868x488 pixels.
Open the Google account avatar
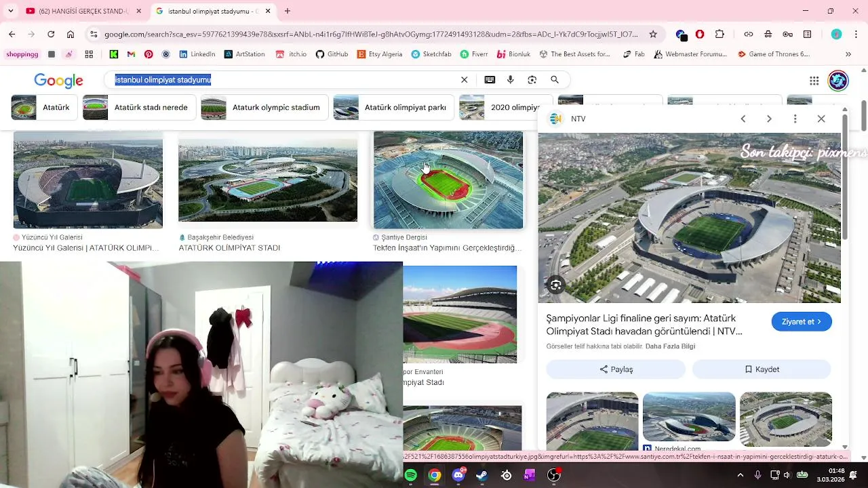(838, 81)
